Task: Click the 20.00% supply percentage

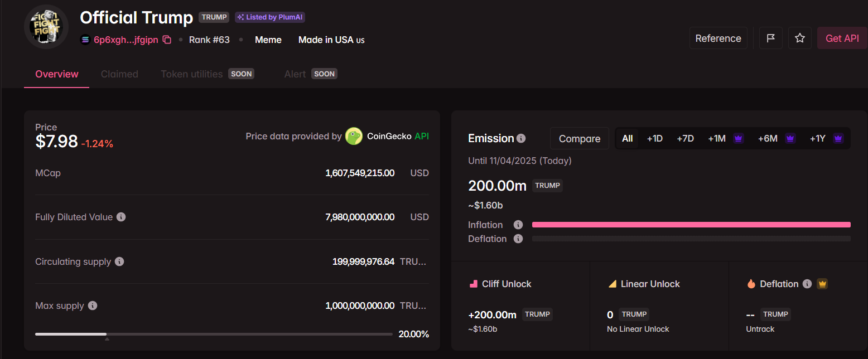Action: coord(414,334)
